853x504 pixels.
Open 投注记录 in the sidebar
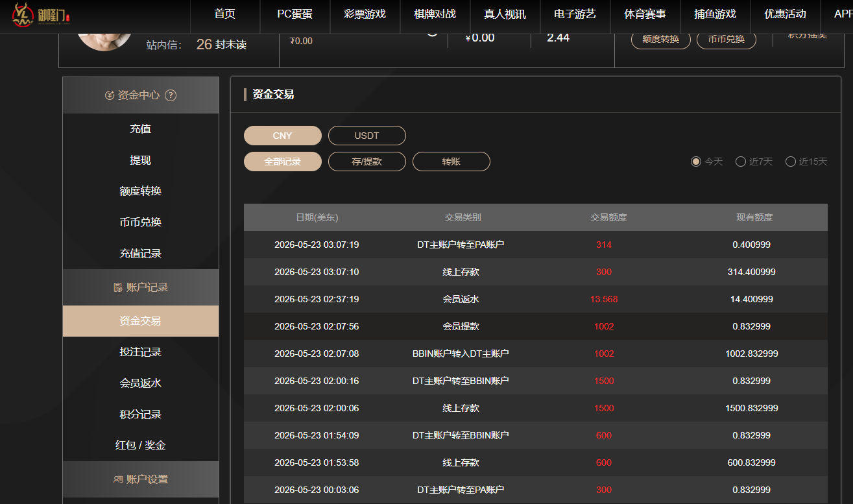click(x=141, y=352)
